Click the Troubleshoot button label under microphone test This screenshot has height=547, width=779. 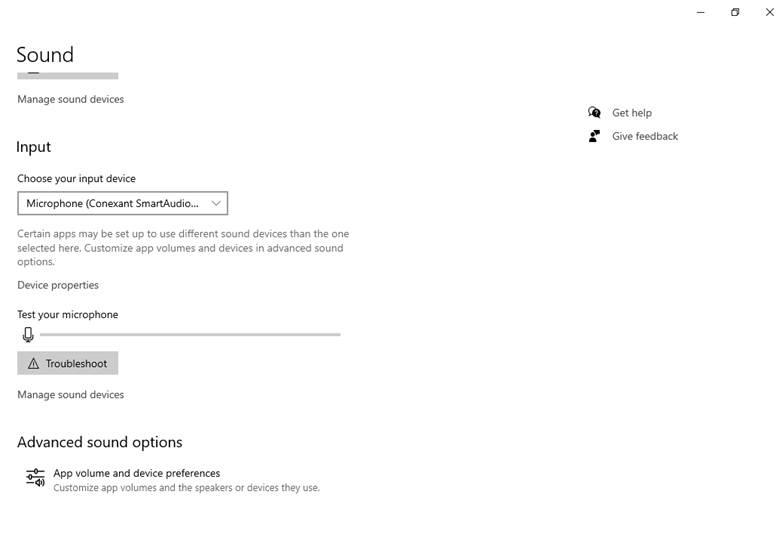[x=77, y=364]
